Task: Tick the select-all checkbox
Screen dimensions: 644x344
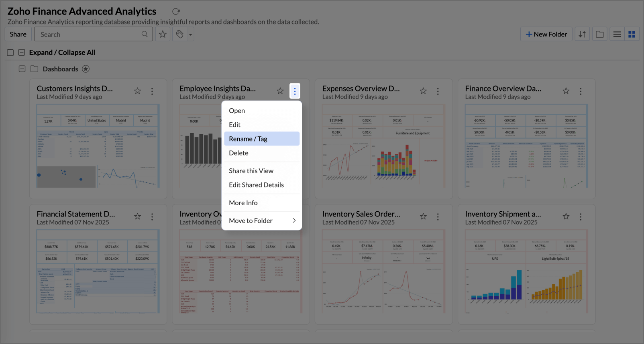Action: tap(10, 53)
